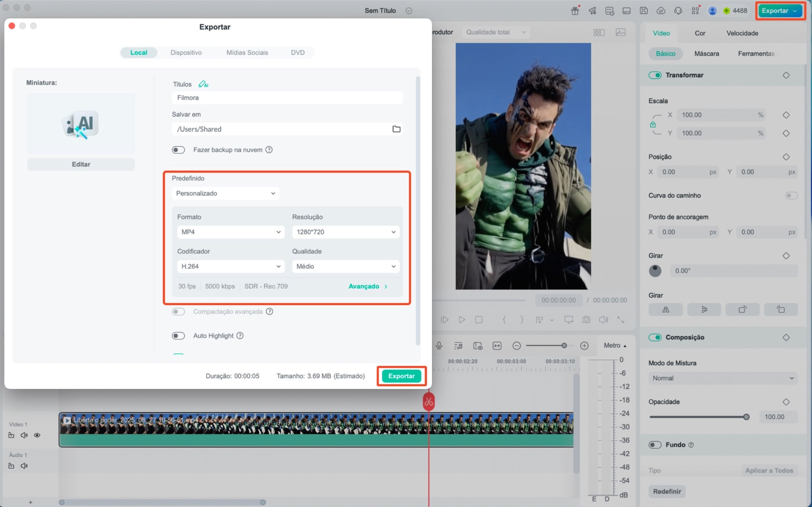
Task: Click the Opacidade slider handle
Action: 746,417
